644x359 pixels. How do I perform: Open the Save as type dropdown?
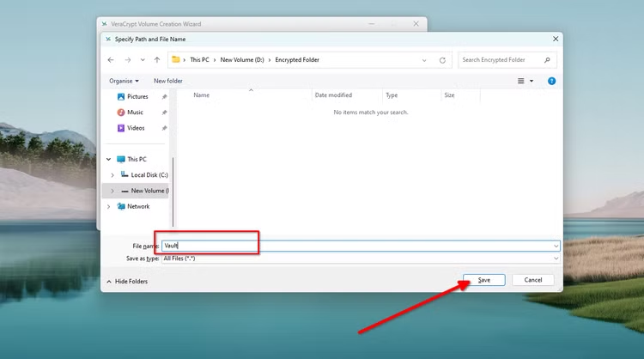361,258
